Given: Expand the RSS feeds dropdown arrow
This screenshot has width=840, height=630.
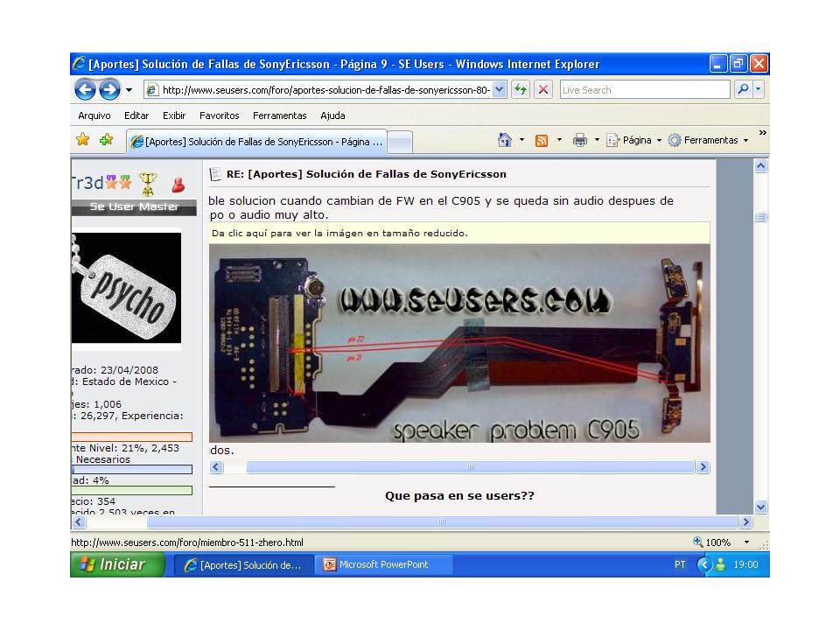Looking at the screenshot, I should point(559,140).
